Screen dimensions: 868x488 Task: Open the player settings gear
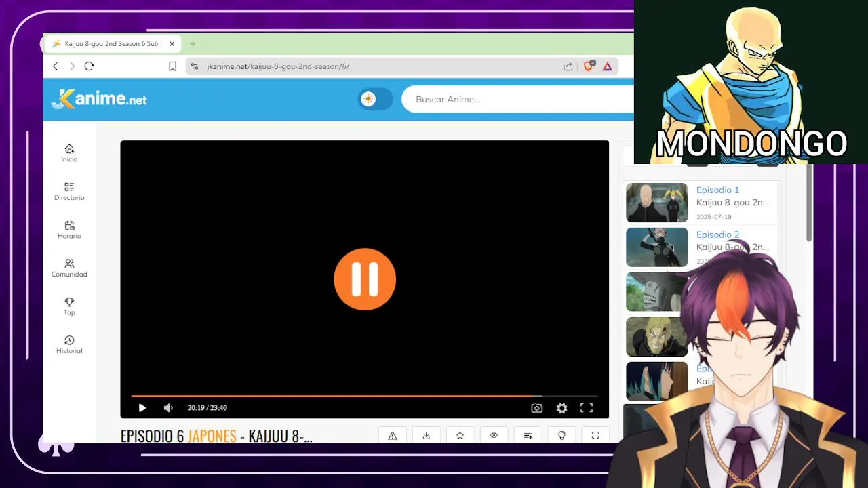tap(561, 407)
